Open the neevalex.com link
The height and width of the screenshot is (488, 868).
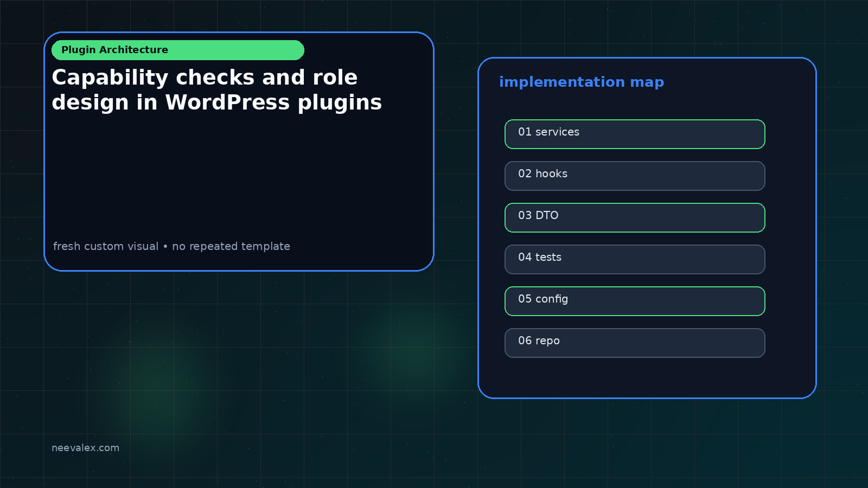85,448
